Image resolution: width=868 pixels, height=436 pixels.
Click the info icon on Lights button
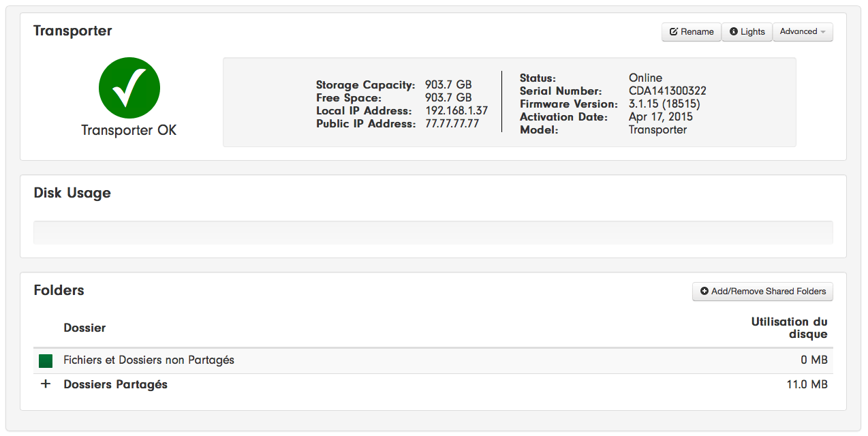point(734,32)
